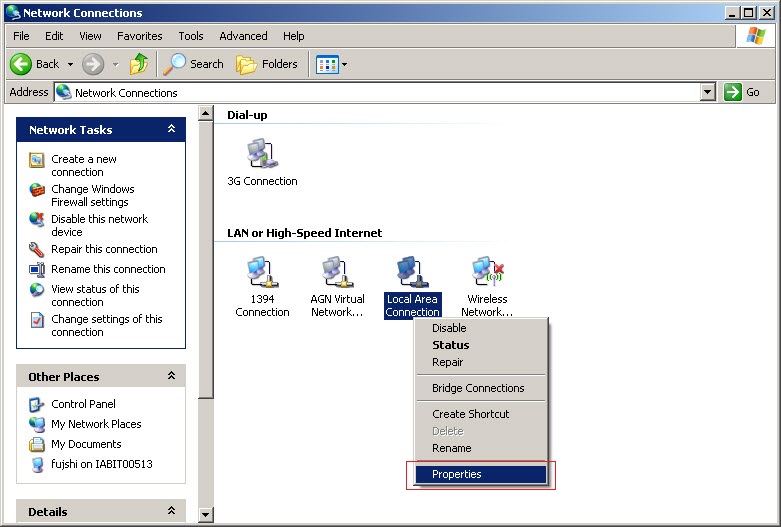Choose Repair in the context menu

click(481, 362)
